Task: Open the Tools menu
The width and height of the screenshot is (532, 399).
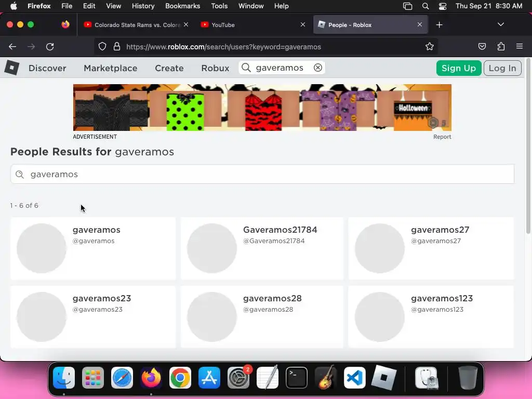Action: click(x=219, y=6)
